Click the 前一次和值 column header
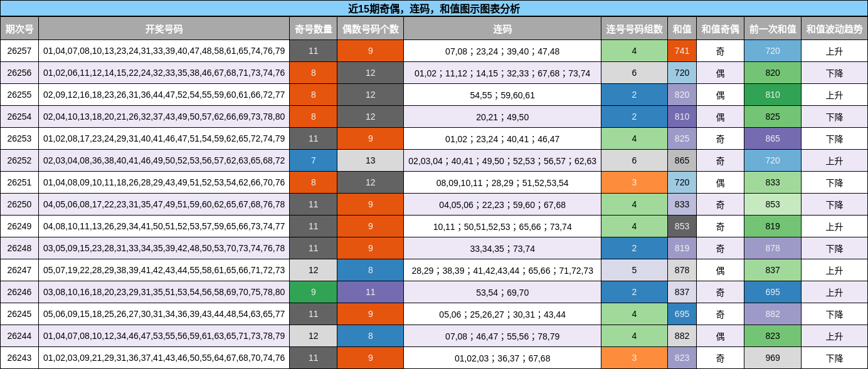This screenshot has width=868, height=369. point(773,29)
